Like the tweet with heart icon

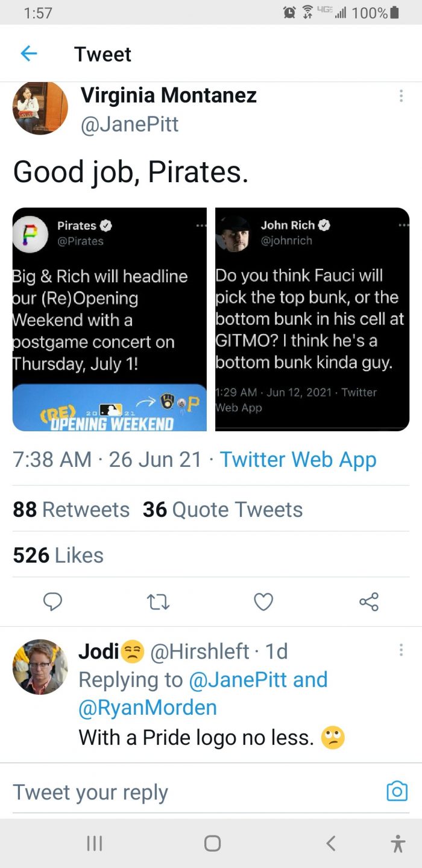(263, 601)
